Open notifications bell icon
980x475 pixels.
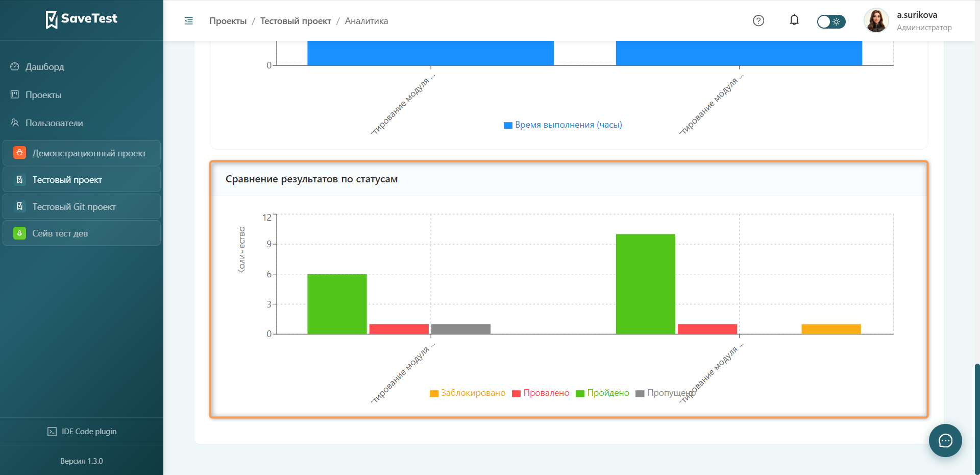click(x=794, y=20)
